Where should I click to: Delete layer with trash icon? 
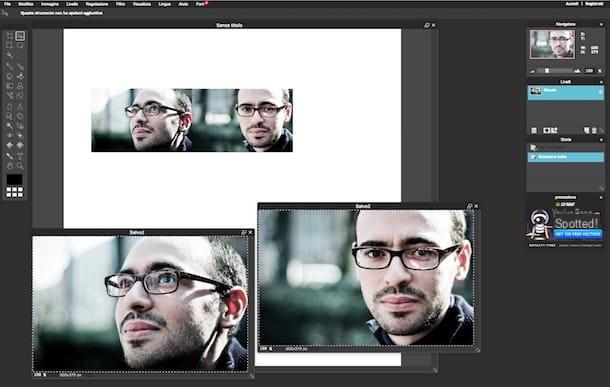click(x=594, y=130)
